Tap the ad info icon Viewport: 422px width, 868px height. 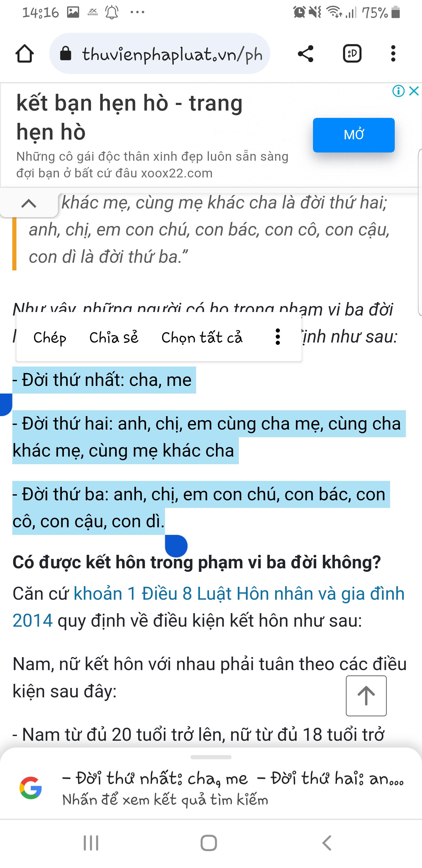click(399, 91)
